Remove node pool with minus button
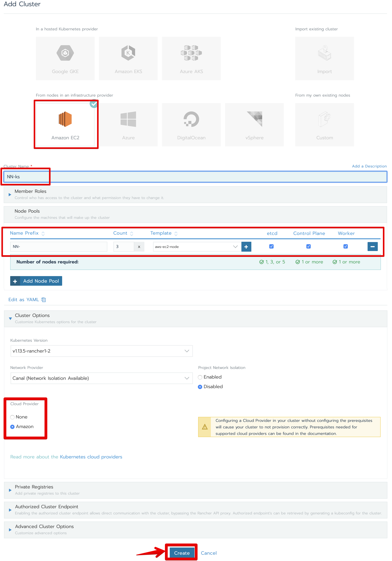The image size is (392, 561). pyautogui.click(x=373, y=247)
